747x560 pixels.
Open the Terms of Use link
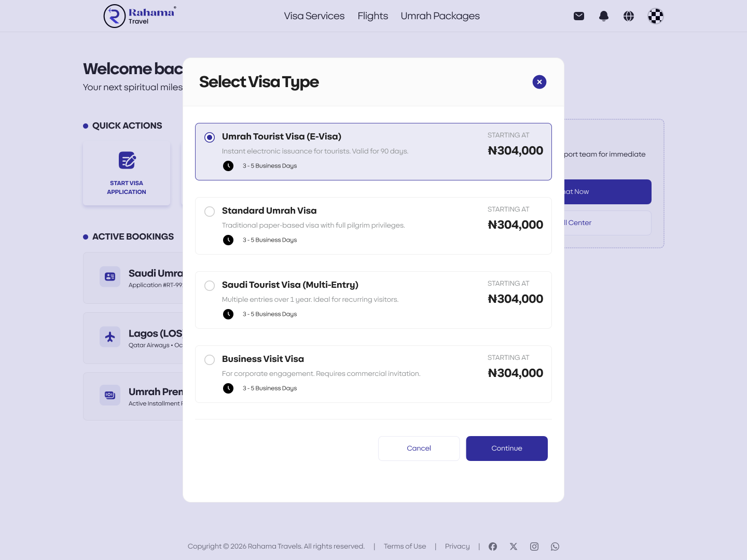pos(405,547)
